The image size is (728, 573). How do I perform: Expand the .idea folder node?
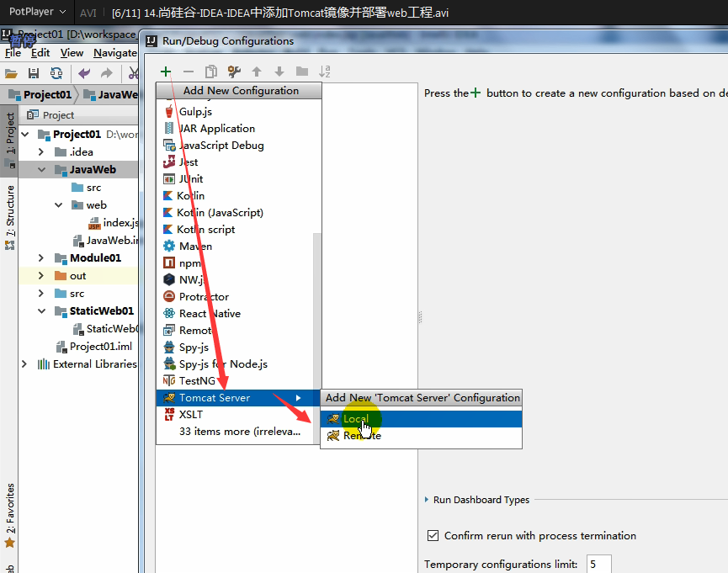coord(41,151)
